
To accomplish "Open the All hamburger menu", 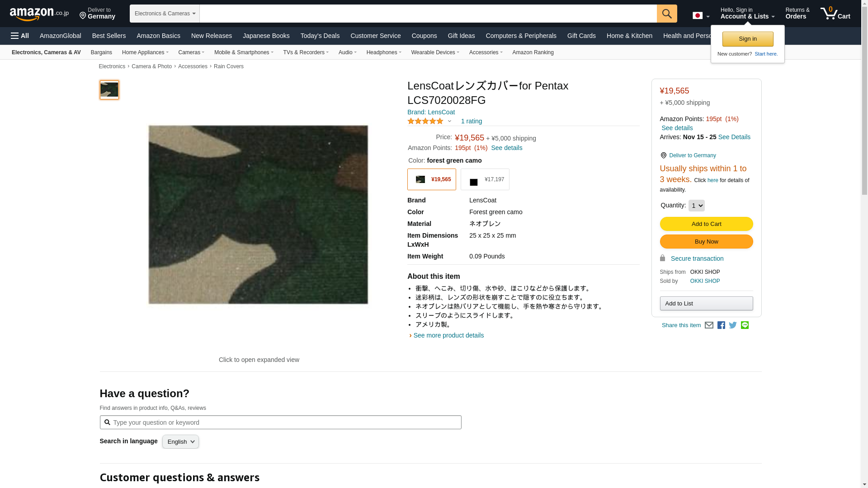I will click(20, 36).
